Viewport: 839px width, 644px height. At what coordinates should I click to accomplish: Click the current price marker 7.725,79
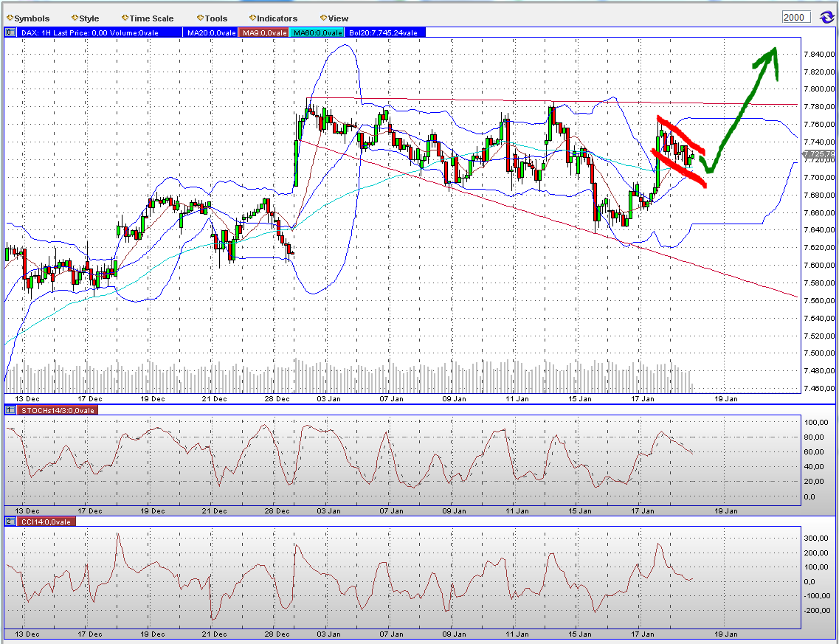[819, 154]
